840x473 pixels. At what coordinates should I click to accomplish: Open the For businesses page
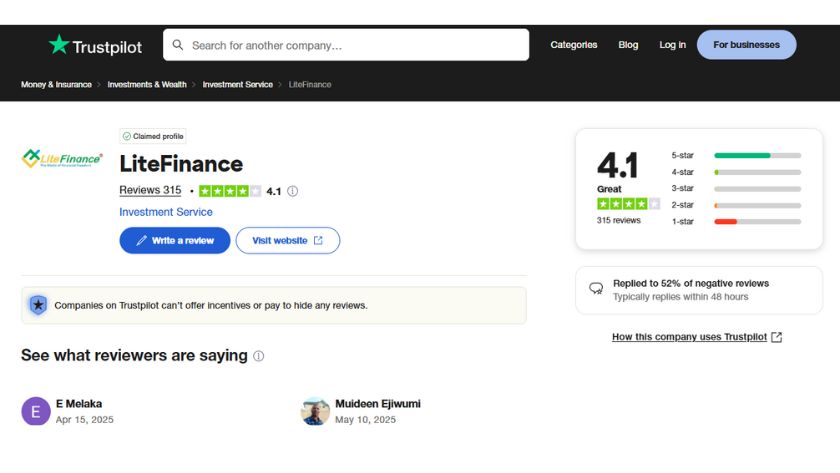[746, 45]
